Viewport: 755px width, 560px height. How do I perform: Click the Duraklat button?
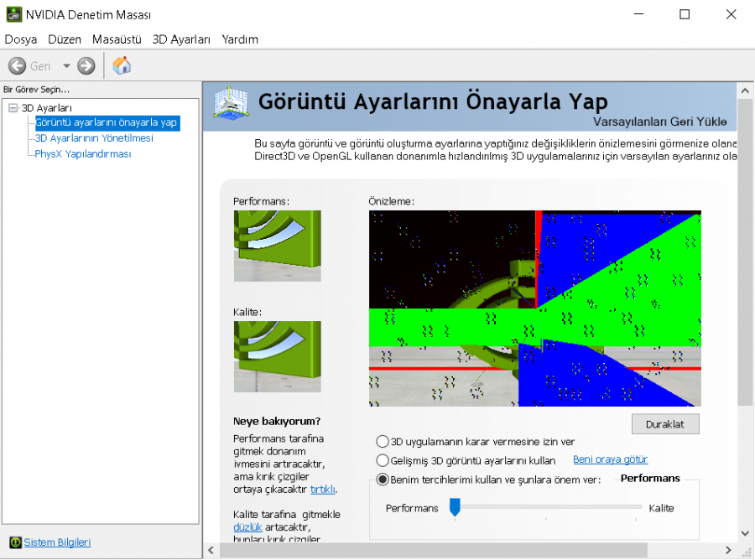tap(665, 424)
